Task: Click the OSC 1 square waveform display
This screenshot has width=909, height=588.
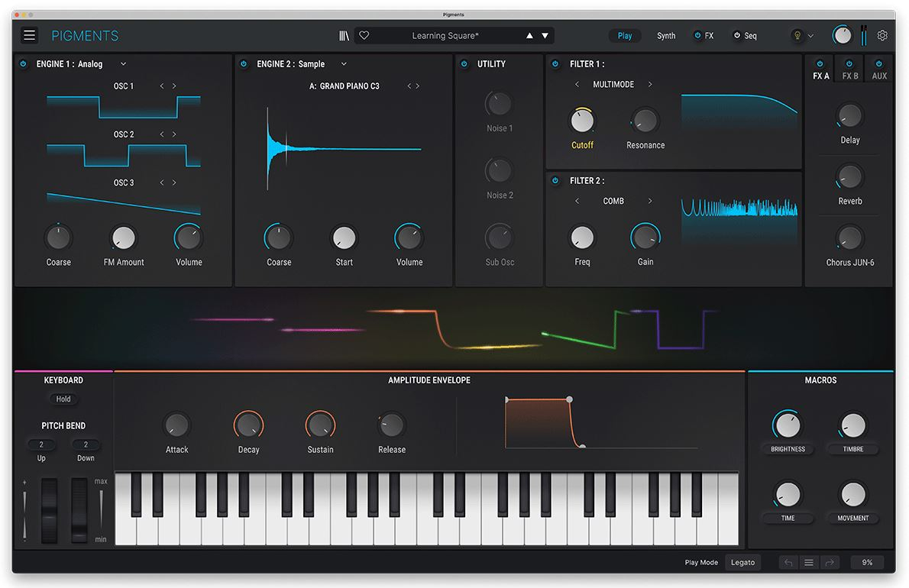Action: (124, 107)
